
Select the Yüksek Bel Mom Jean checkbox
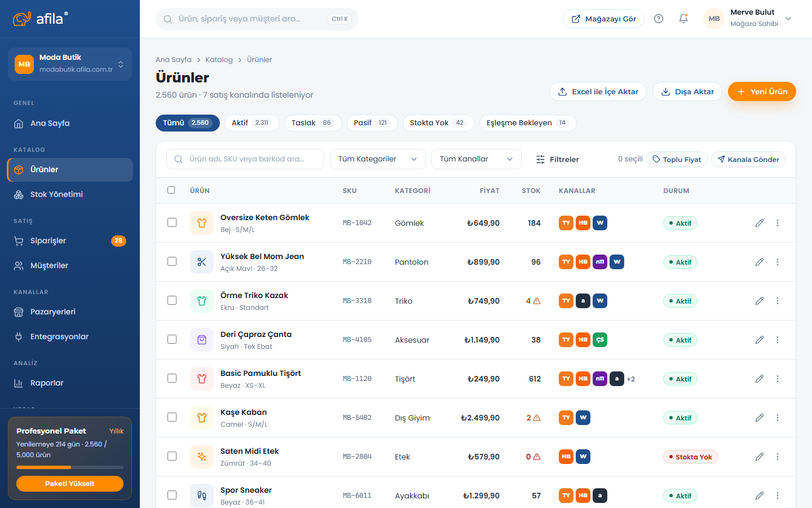click(x=172, y=261)
